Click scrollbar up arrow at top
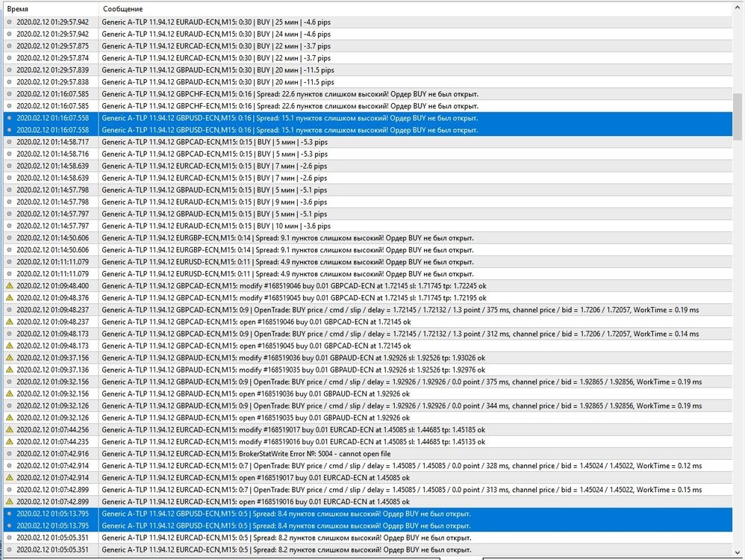The height and width of the screenshot is (560, 745). [738, 8]
